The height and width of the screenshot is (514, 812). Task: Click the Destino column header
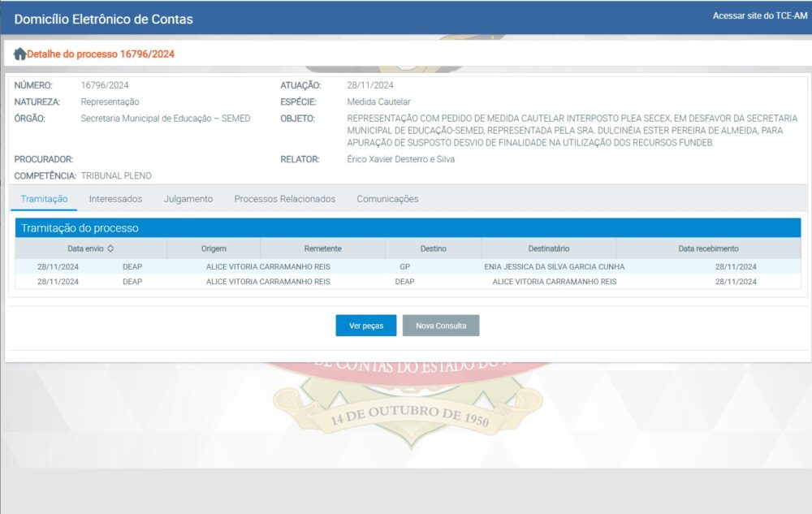[x=433, y=248]
